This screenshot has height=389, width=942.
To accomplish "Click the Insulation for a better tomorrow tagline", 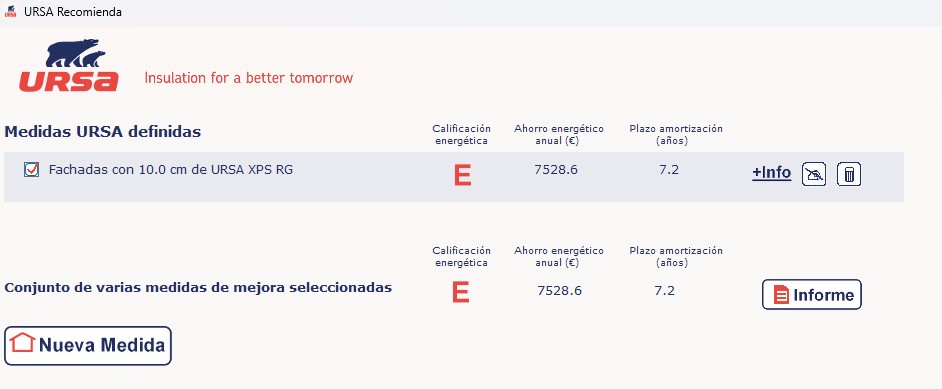I will click(x=249, y=78).
